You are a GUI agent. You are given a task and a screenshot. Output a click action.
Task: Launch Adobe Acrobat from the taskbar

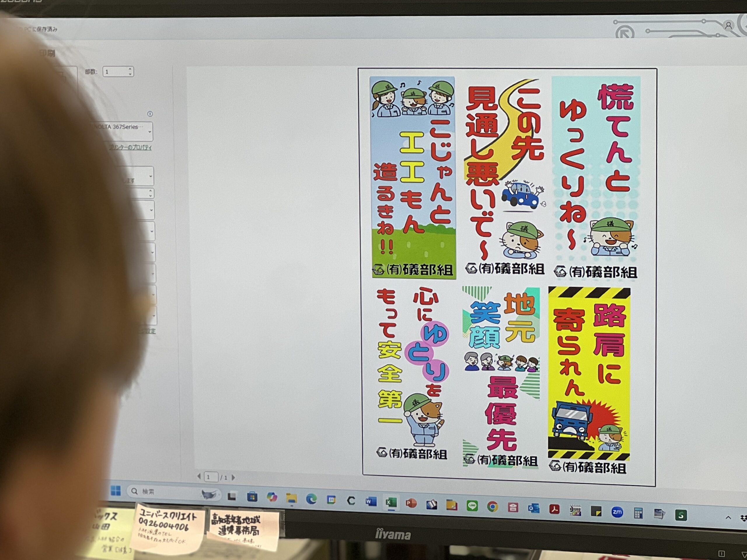pos(554,509)
